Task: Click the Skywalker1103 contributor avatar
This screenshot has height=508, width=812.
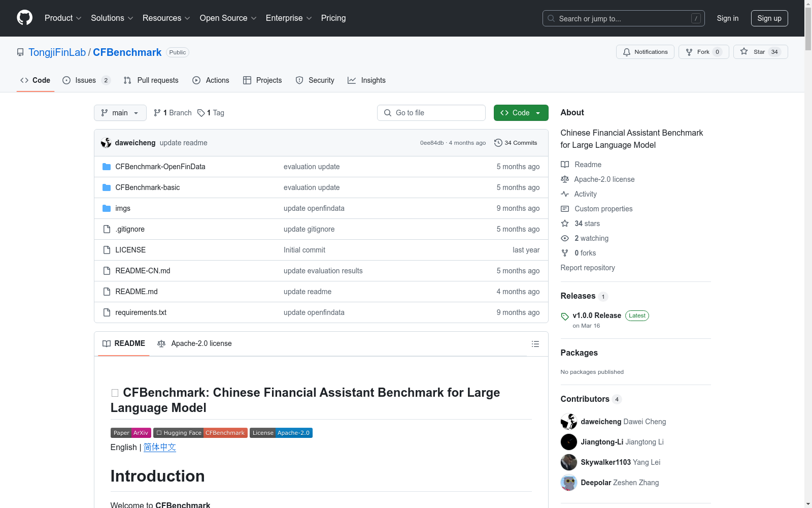Action: click(x=569, y=462)
